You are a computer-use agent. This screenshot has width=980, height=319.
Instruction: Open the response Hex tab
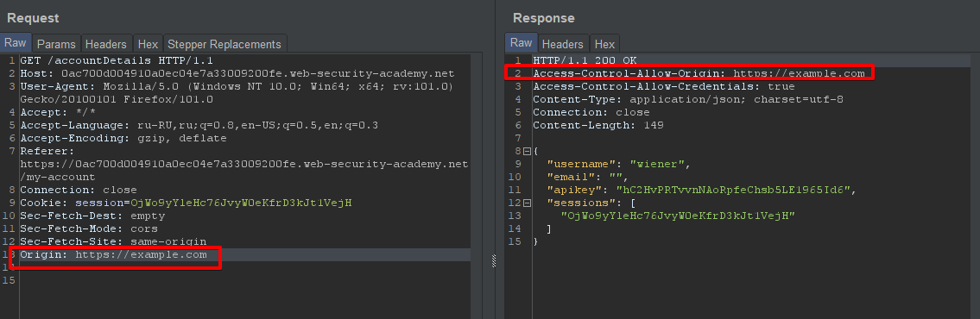pyautogui.click(x=604, y=44)
